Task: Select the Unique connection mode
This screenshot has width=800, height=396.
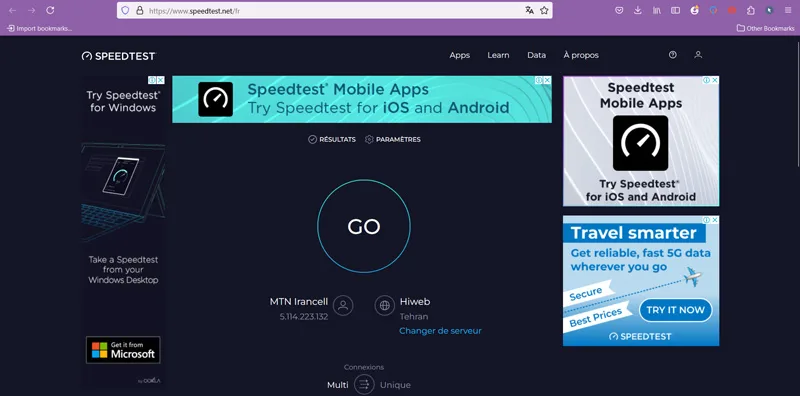Action: pyautogui.click(x=395, y=385)
